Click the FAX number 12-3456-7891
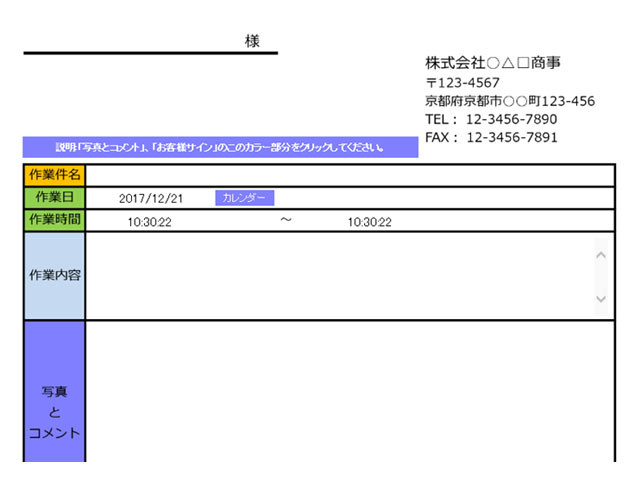This screenshot has width=640, height=480. [512, 137]
